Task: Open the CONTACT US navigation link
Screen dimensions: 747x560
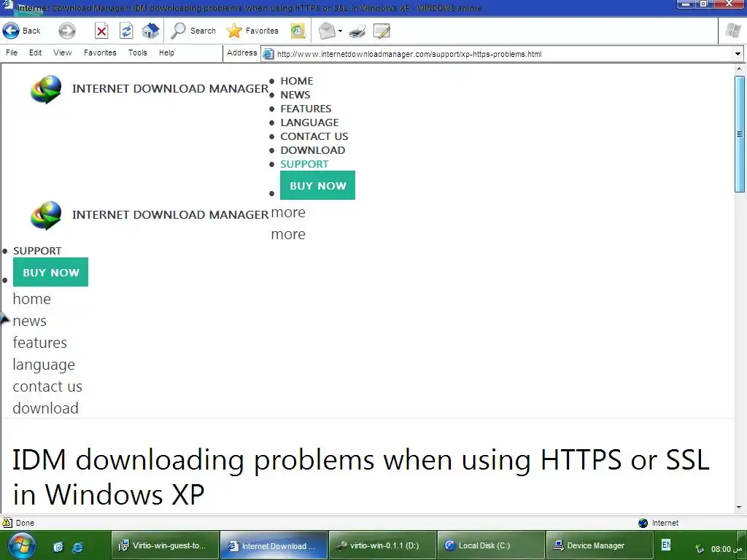Action: coord(314,136)
